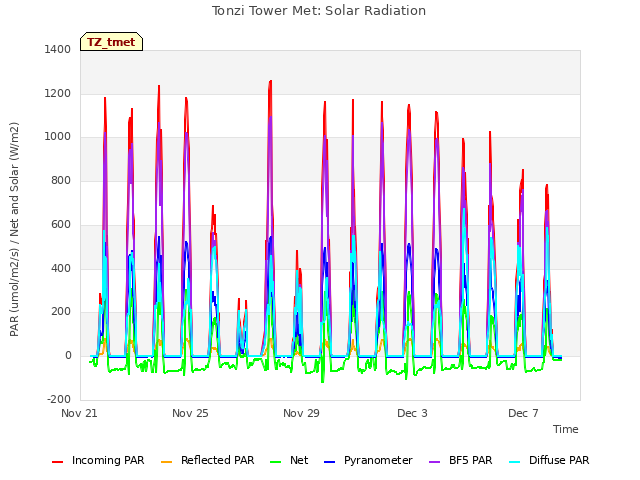This screenshot has height=480, width=640.
Task: Click the Incoming PAR legend entry
Action: click(98, 460)
